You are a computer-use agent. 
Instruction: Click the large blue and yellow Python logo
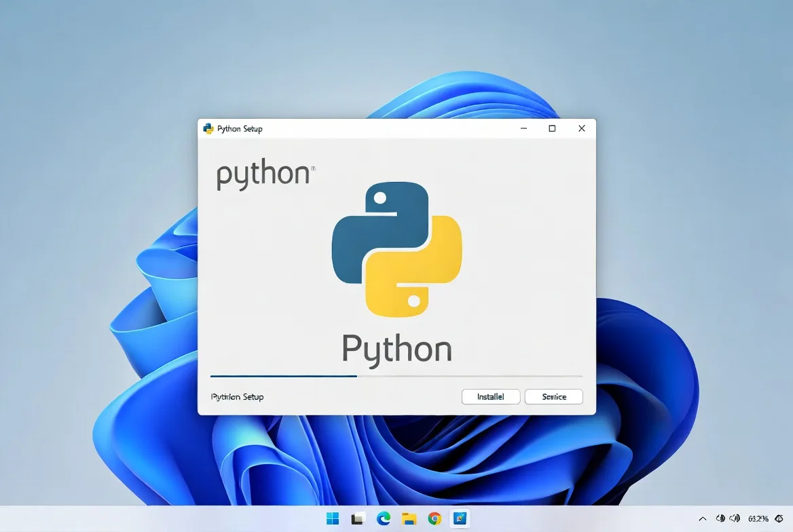(396, 249)
